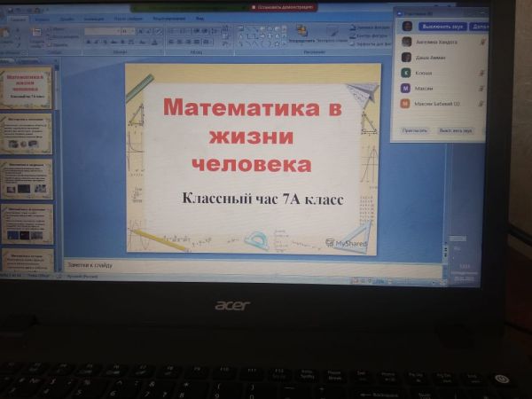Click muted microphone icon beside Ксюша
532x399 pixels.
[482, 72]
